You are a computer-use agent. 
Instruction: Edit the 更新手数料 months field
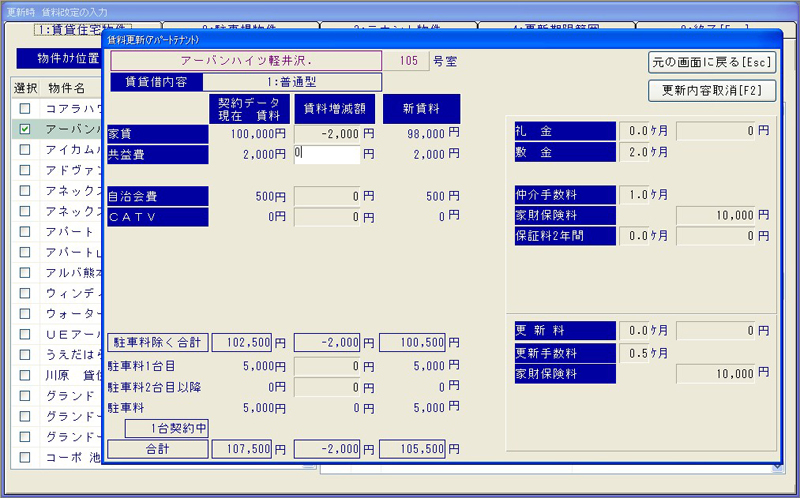coord(634,352)
